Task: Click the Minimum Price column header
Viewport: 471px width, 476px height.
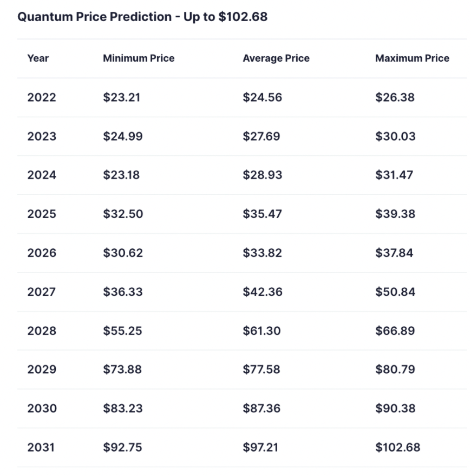Action: point(139,58)
